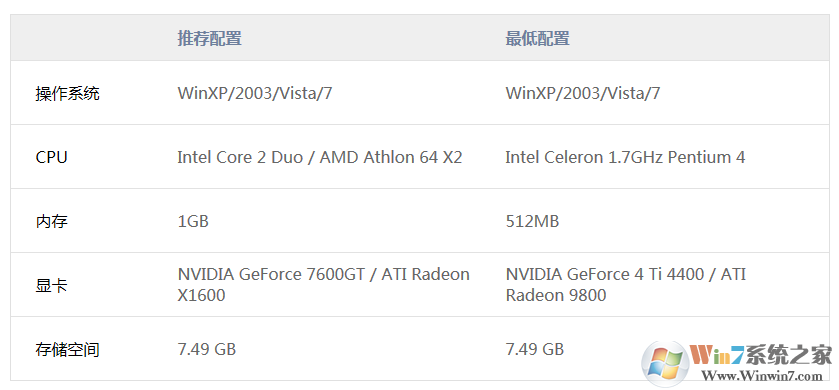
Task: Select the minimum WinXP/2003/Vista/7 cell
Action: click(583, 94)
